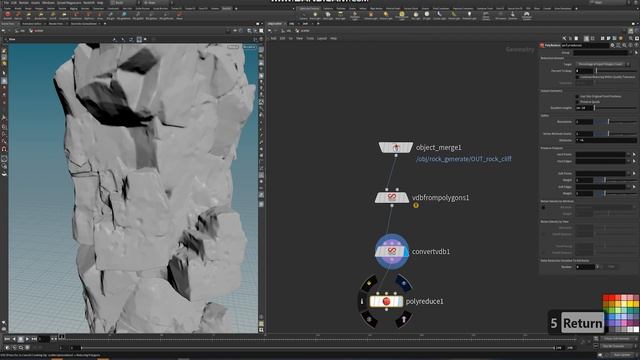
Task: Click the Volume Light shelf tool
Action: point(371,16)
